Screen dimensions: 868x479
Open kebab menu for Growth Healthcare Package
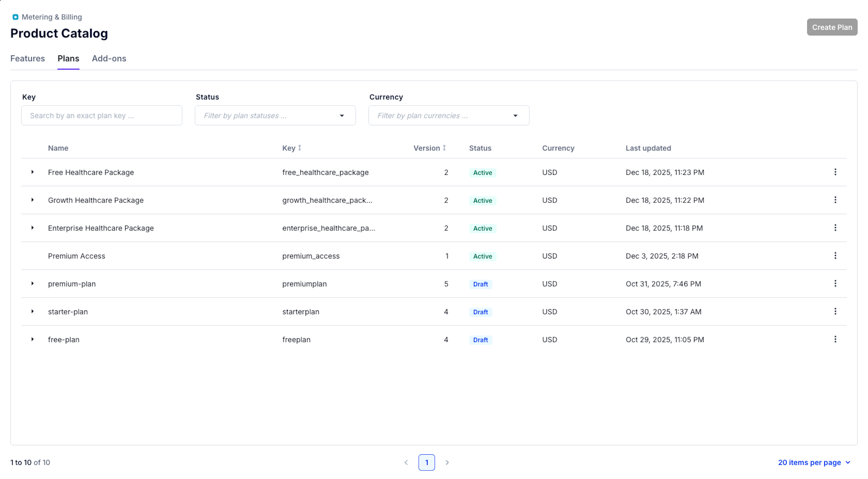click(x=835, y=200)
